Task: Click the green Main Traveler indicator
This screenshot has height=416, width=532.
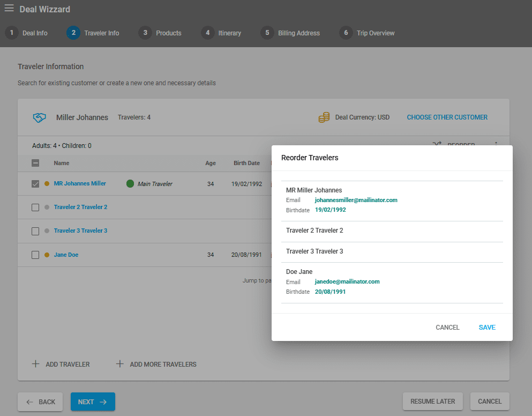Action: pos(130,184)
